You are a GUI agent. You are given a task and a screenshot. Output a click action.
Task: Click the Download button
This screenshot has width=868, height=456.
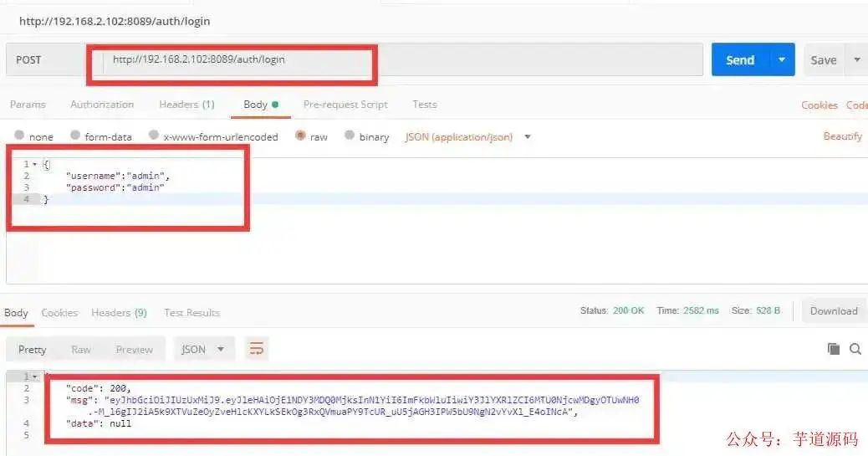pos(834,311)
